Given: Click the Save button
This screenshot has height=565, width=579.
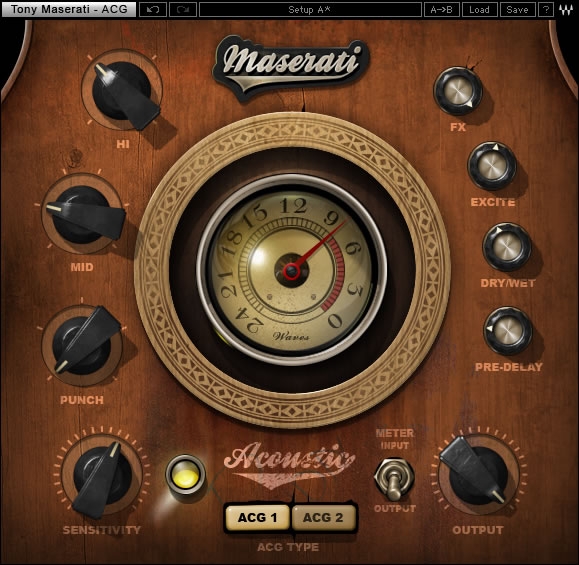Looking at the screenshot, I should [x=517, y=10].
